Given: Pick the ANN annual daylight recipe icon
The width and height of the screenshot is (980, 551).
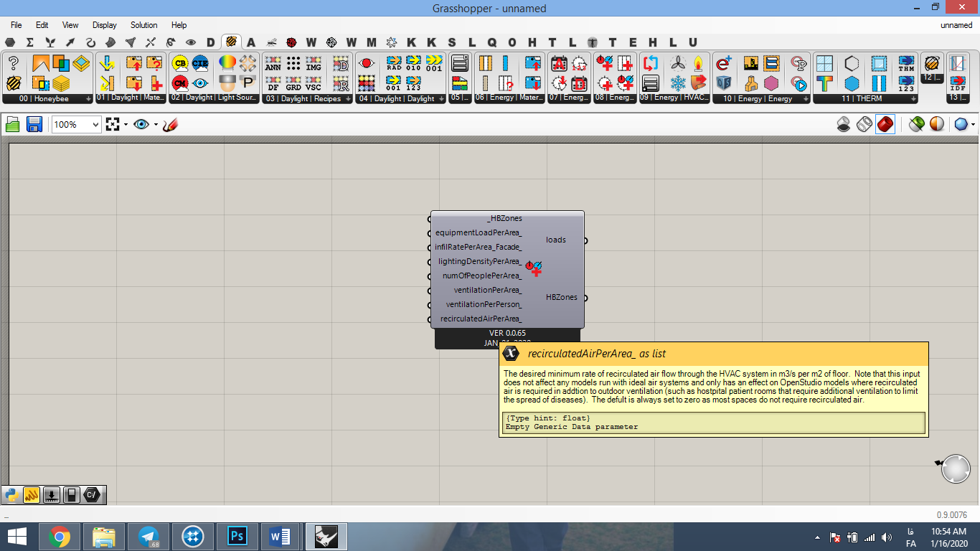Looking at the screenshot, I should click(x=273, y=63).
